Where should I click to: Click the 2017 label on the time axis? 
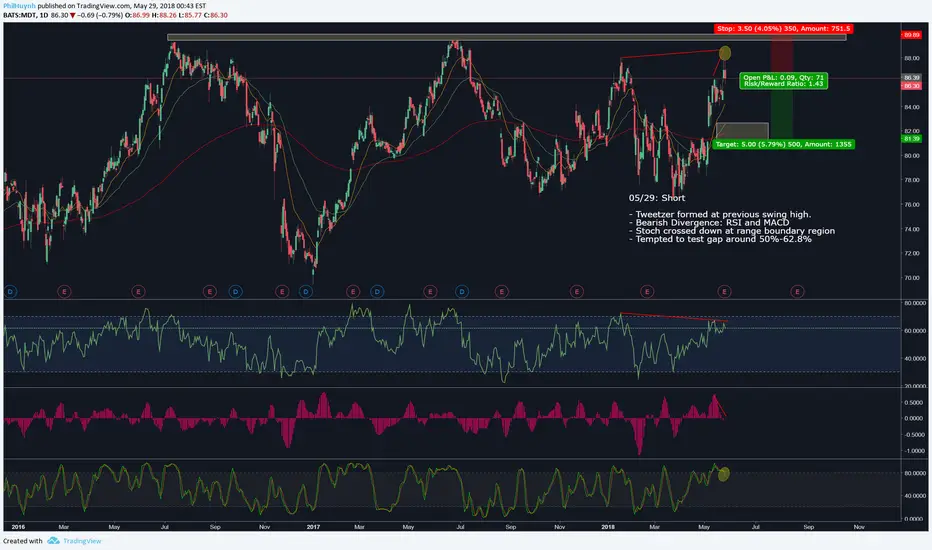point(313,527)
